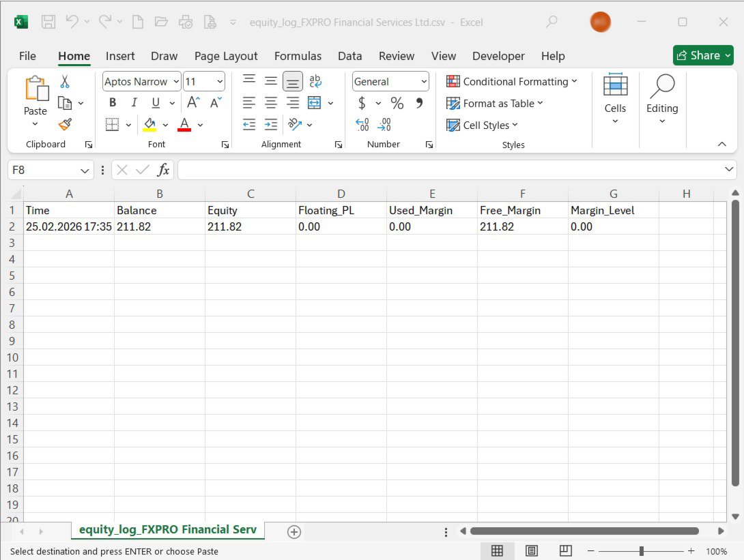Image resolution: width=744 pixels, height=560 pixels.
Task: Open the Format as Table dropdown
Action: coord(495,104)
